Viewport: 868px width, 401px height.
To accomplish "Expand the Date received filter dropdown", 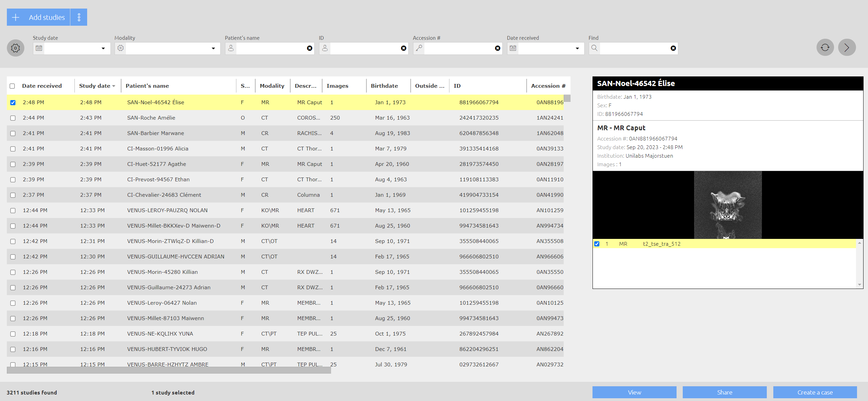I will pyautogui.click(x=577, y=48).
